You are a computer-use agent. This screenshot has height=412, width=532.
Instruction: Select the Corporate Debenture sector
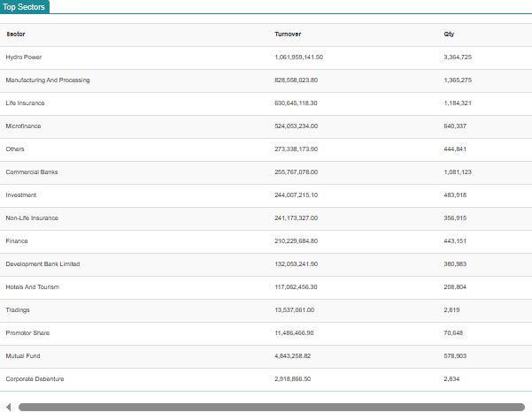(35, 379)
